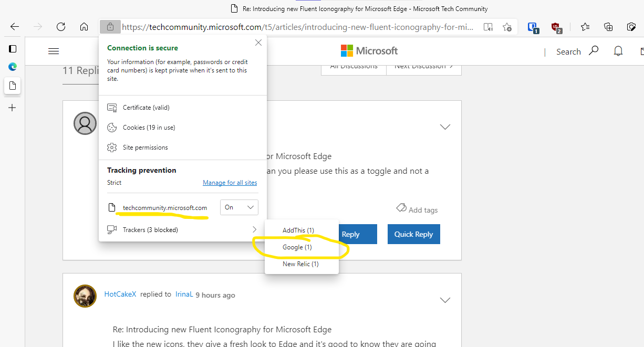Click the lock icon in the address bar
The image size is (644, 347).
pos(110,27)
